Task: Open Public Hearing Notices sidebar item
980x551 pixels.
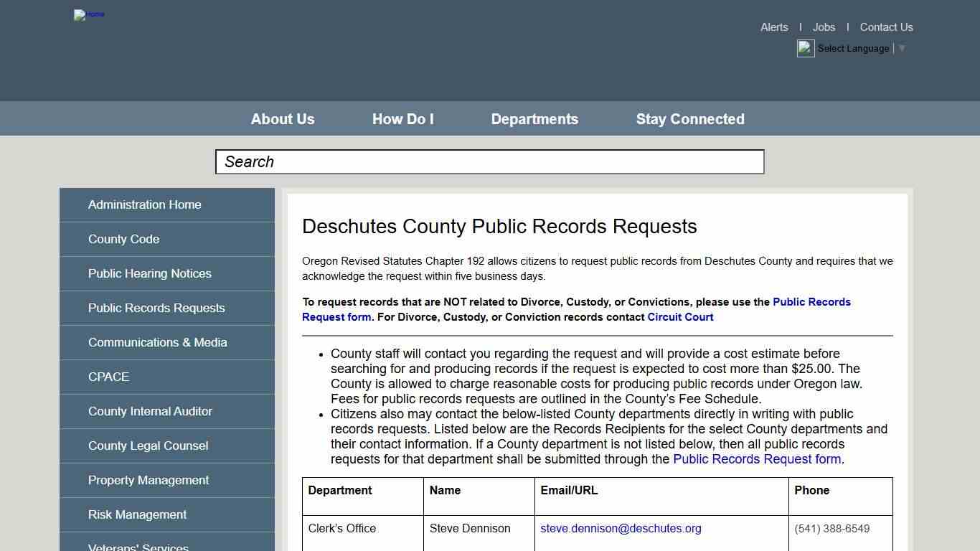Action: (149, 273)
